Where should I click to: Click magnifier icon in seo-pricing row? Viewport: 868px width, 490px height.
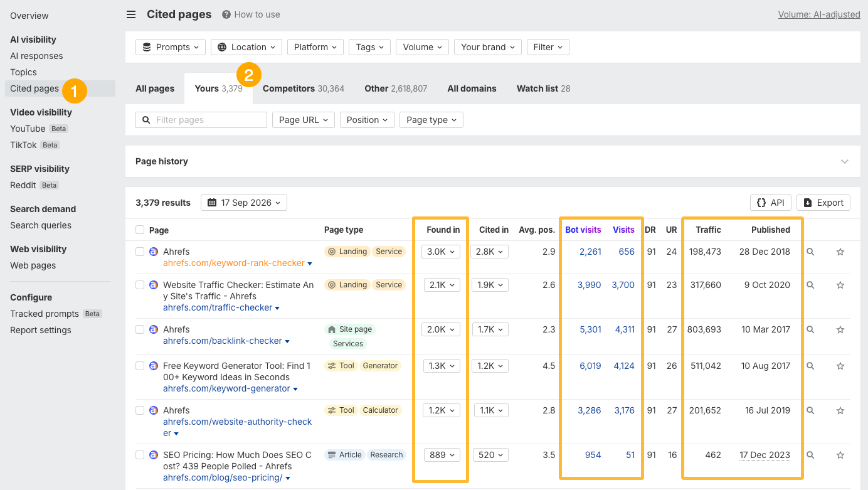[810, 455]
